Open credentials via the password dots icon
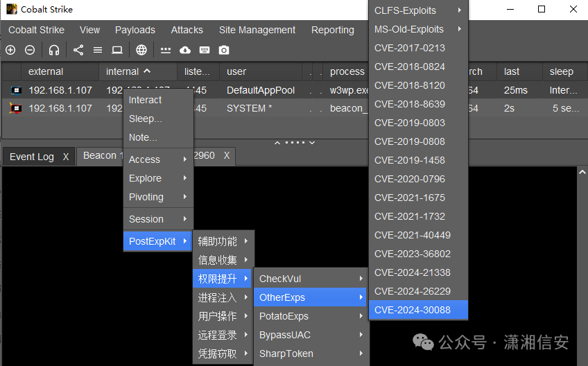Image resolution: width=588 pixels, height=366 pixels. pyautogui.click(x=165, y=50)
